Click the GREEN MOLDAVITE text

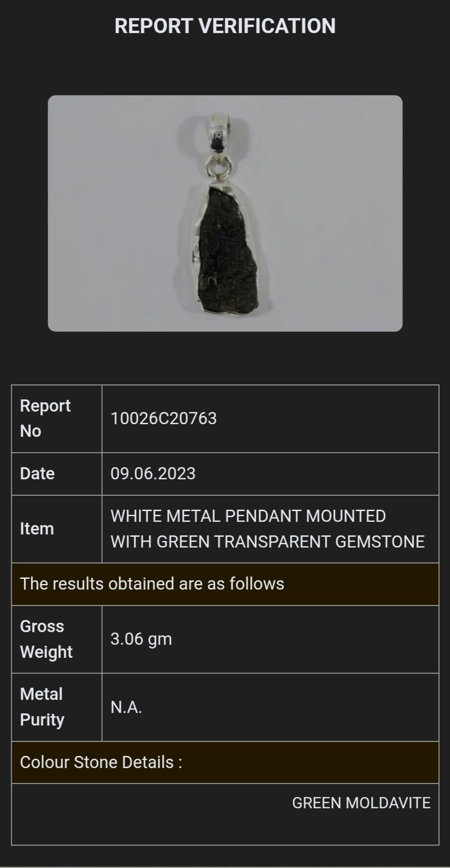click(x=361, y=803)
